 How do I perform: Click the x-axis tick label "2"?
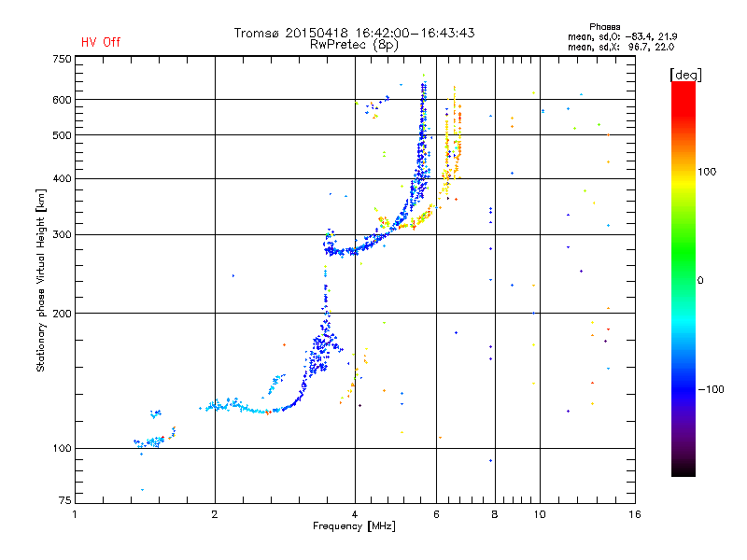215,514
